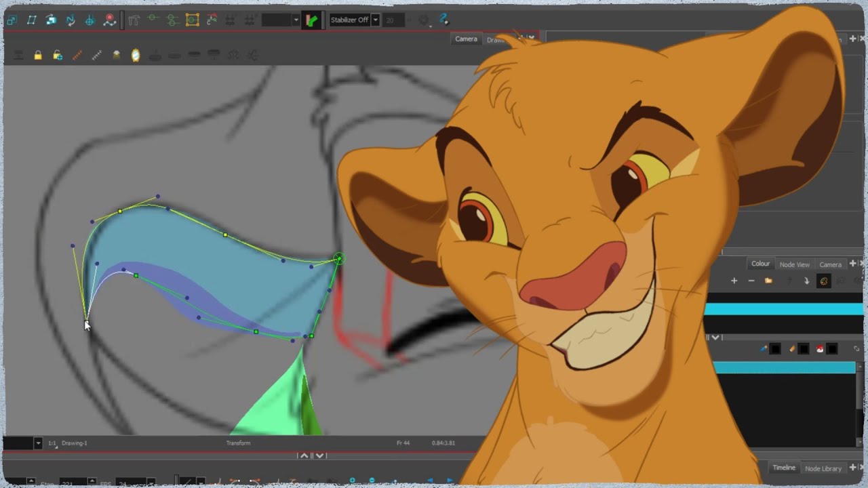Switch to the Camera tab above canvas
The image size is (868, 488).
click(x=466, y=39)
